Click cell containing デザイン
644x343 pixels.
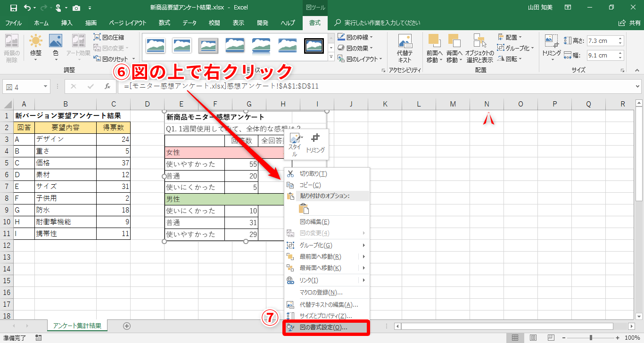pos(66,139)
